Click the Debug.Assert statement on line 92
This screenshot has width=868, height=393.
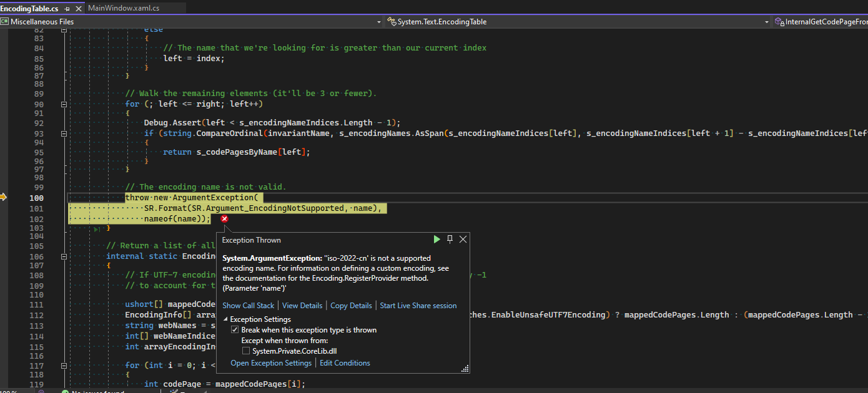pyautogui.click(x=272, y=123)
